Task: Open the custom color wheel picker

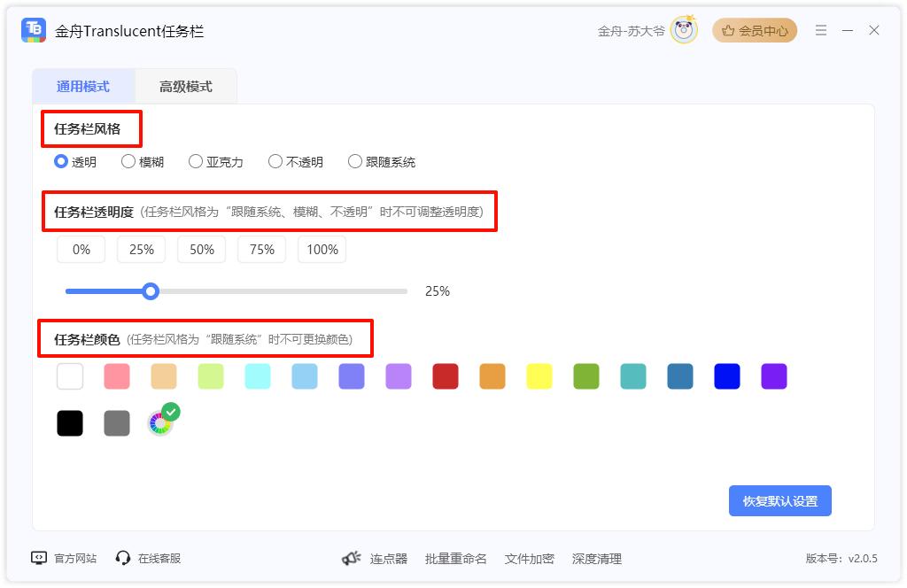Action: [160, 423]
